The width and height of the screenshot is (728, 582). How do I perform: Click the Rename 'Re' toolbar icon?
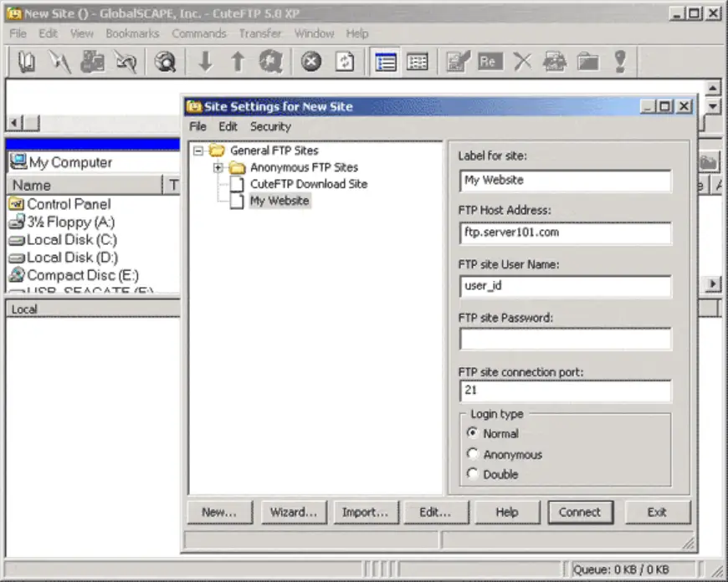pyautogui.click(x=490, y=62)
